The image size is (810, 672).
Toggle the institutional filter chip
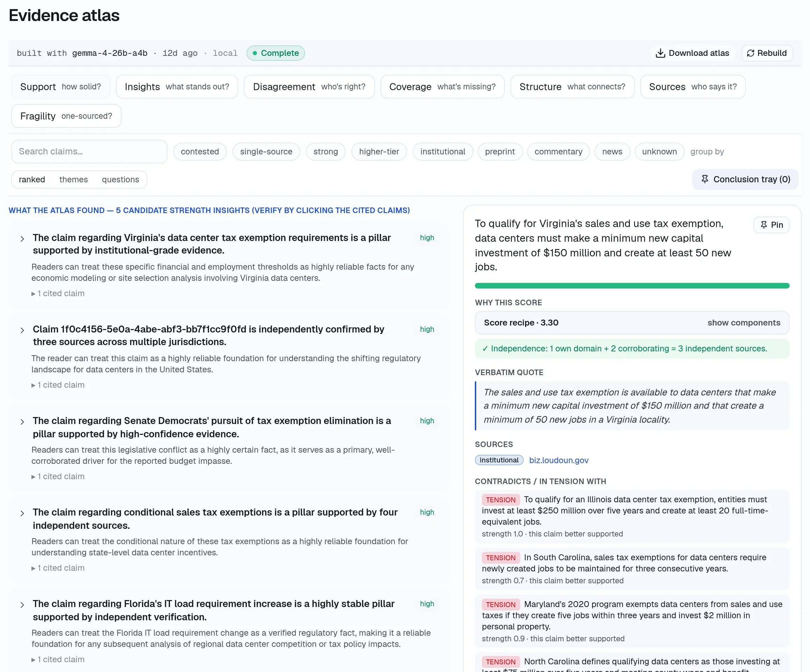coord(443,152)
